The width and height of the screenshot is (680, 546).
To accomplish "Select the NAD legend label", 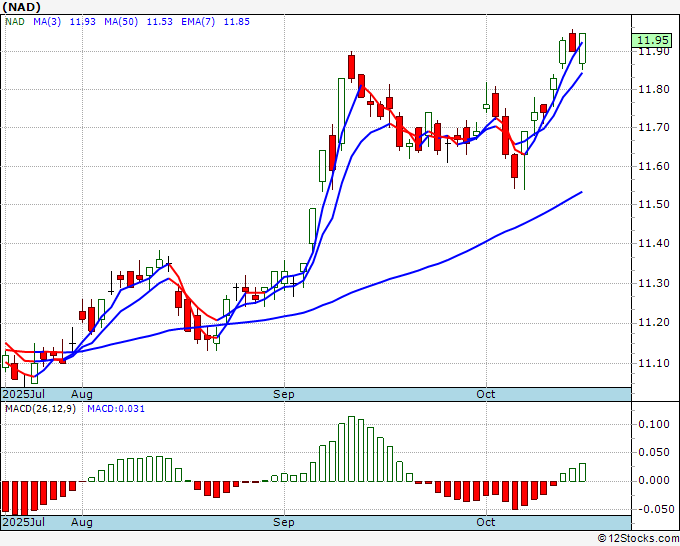I will [x=15, y=22].
